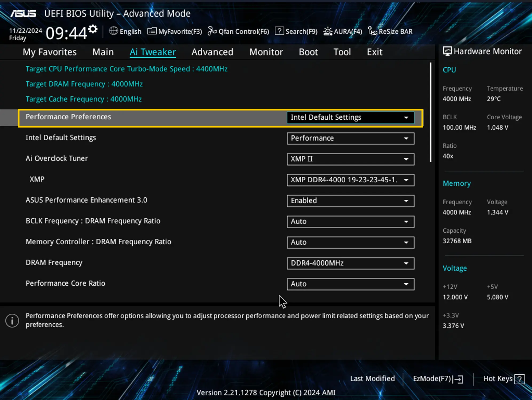This screenshot has height=400, width=532.
Task: Open Memory Controller DRAM Frequency Ratio dropdown
Action: coord(350,242)
